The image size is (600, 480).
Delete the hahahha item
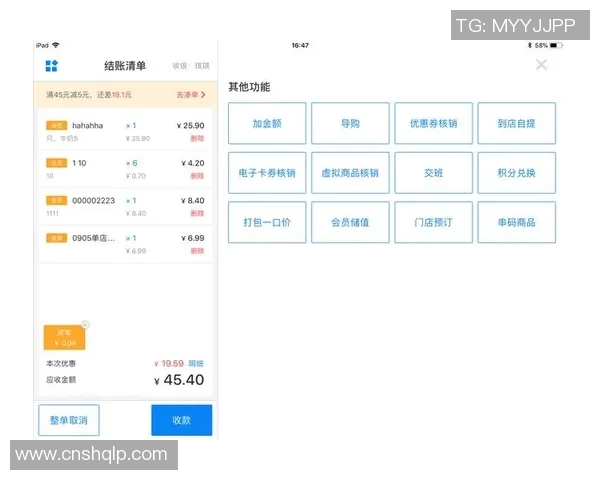(197, 138)
